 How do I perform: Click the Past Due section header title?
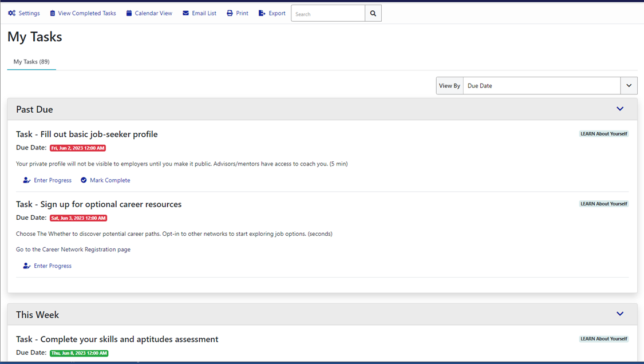pyautogui.click(x=34, y=110)
